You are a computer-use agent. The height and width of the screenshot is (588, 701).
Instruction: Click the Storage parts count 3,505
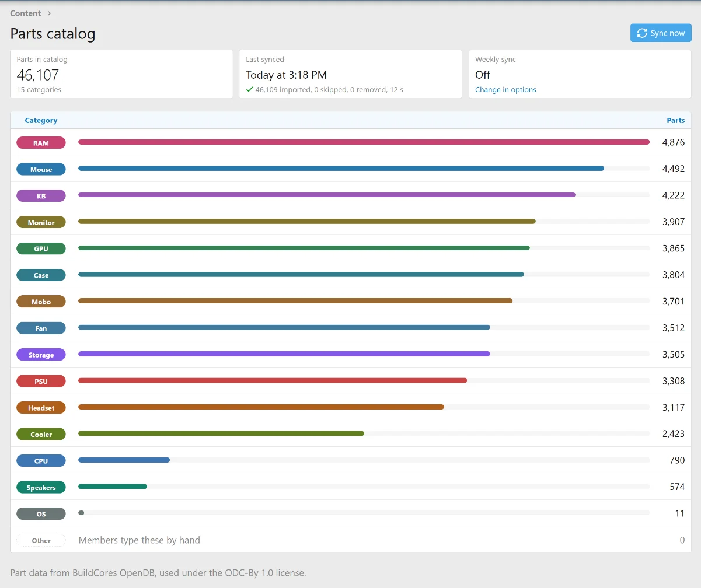click(x=674, y=355)
